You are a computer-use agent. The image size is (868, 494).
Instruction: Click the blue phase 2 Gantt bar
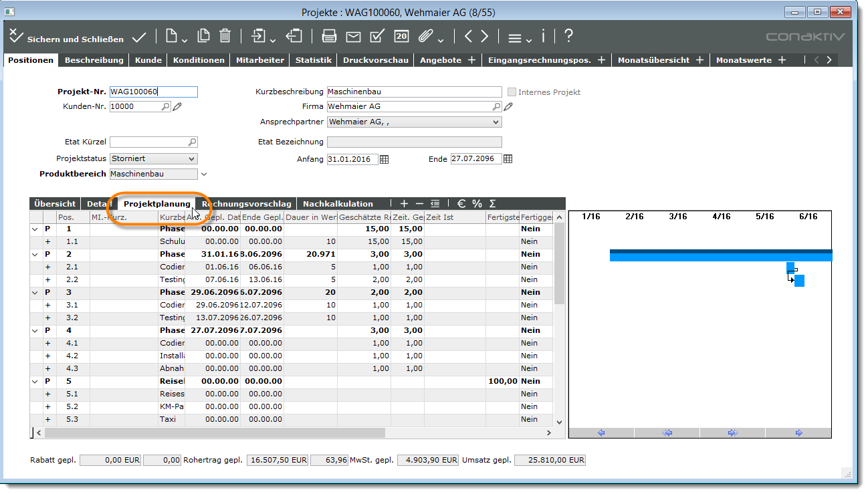coord(720,255)
